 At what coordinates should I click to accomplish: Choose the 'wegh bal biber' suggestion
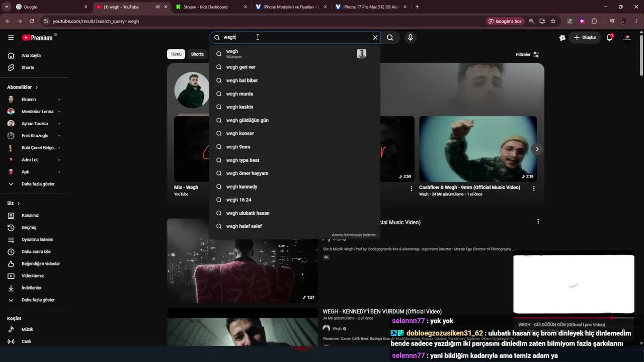tap(294, 80)
